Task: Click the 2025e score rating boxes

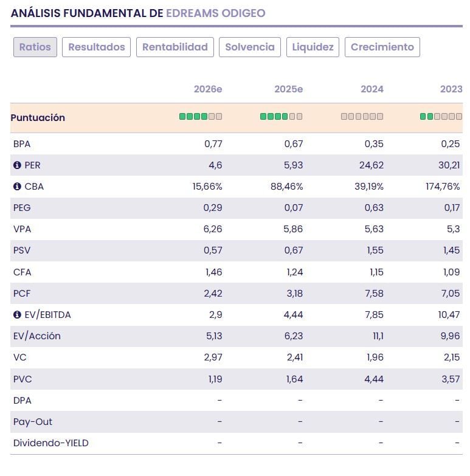Action: tap(281, 117)
